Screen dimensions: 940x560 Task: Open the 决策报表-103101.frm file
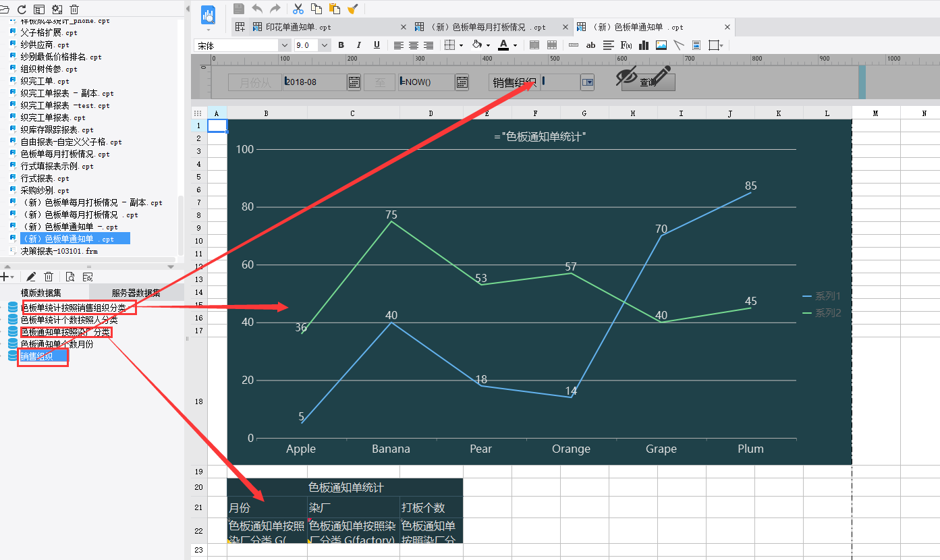(59, 251)
